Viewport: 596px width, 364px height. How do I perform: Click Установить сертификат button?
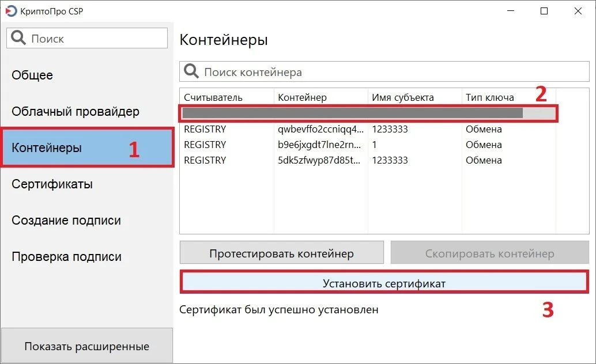tap(384, 283)
